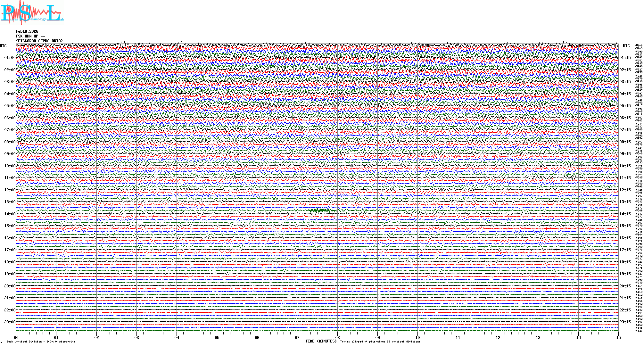Click the 09:15 label on right side
Image resolution: width=644 pixels, height=346 pixels.
[x=625, y=154]
